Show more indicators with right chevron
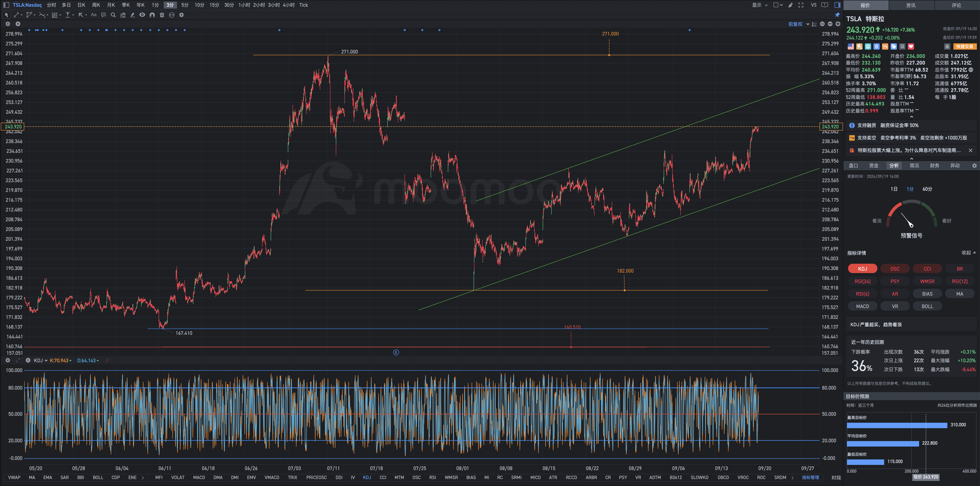 click(792, 478)
